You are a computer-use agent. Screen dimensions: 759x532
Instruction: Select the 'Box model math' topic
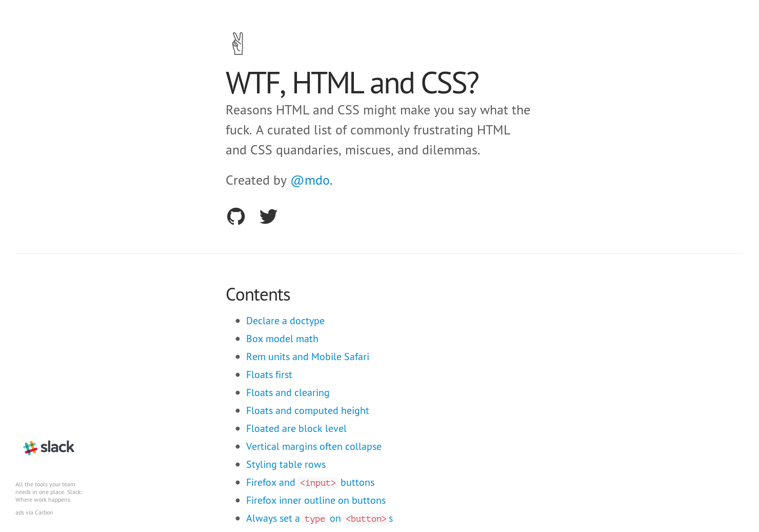click(x=282, y=339)
